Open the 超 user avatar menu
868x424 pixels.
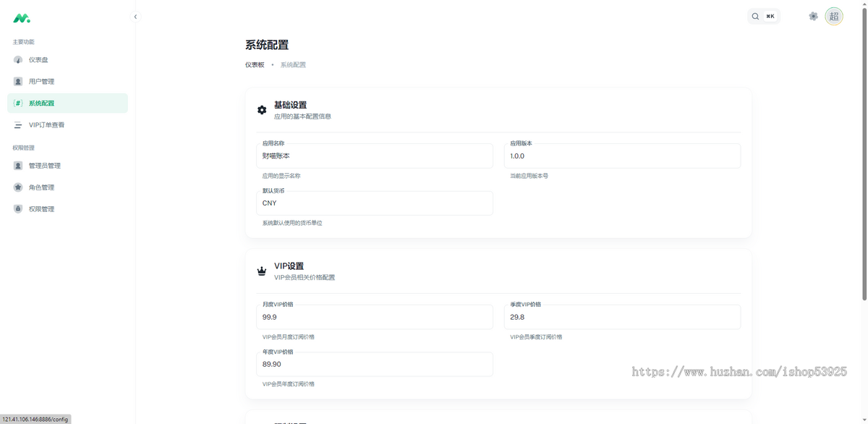click(x=834, y=15)
